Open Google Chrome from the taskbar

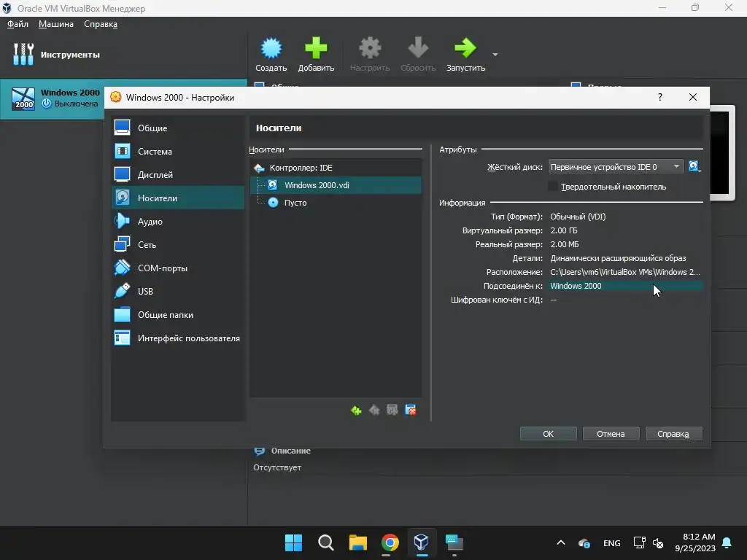(x=390, y=542)
